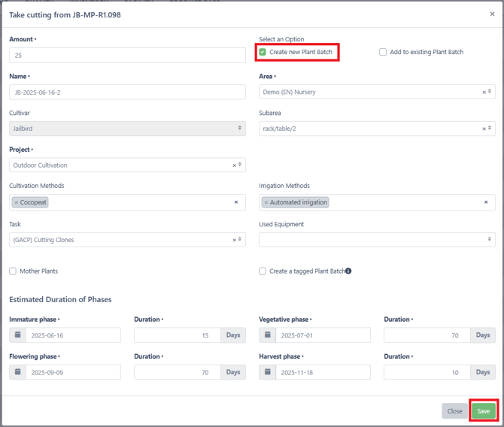Click the Name field JB-2025-06-16-2
Image resolution: width=504 pixels, height=427 pixels.
[127, 92]
